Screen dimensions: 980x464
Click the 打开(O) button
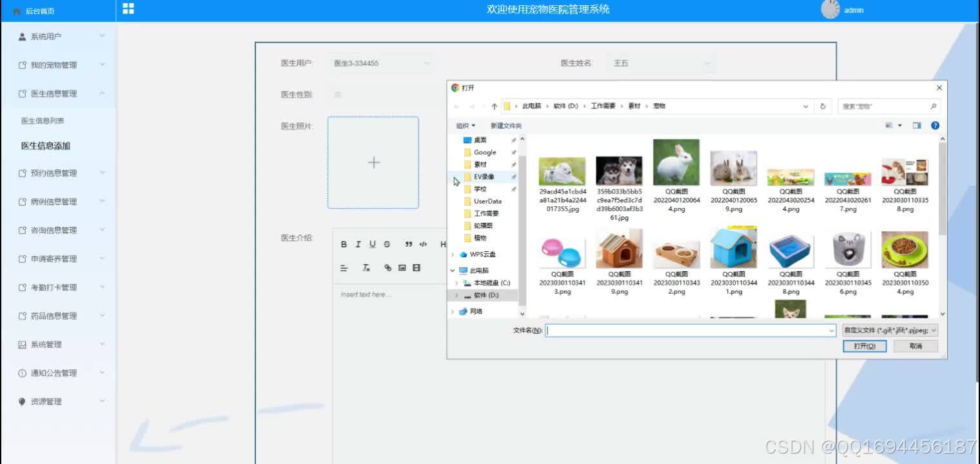pyautogui.click(x=865, y=346)
